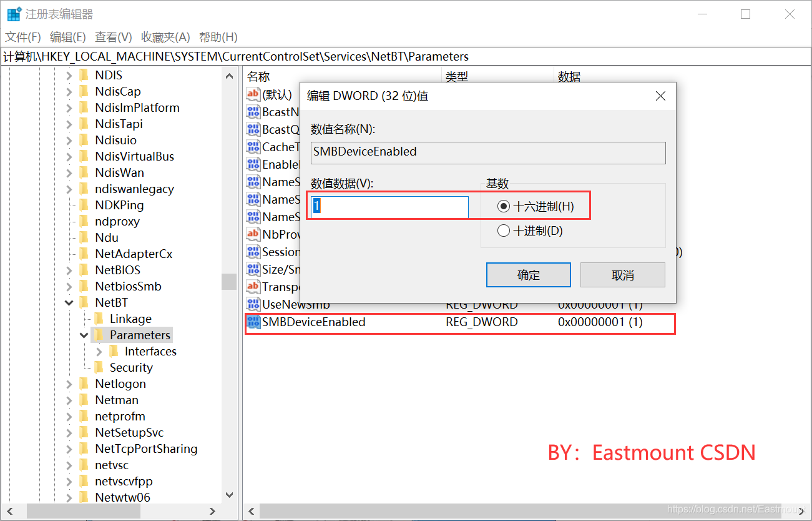Image resolution: width=812 pixels, height=521 pixels.
Task: Click the folder icon next to Security
Action: [99, 367]
